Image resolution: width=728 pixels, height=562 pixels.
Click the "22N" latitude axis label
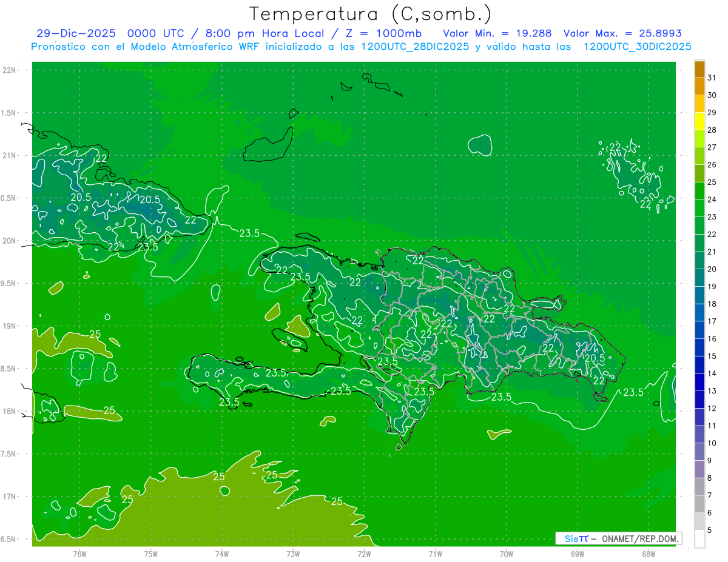(x=10, y=70)
